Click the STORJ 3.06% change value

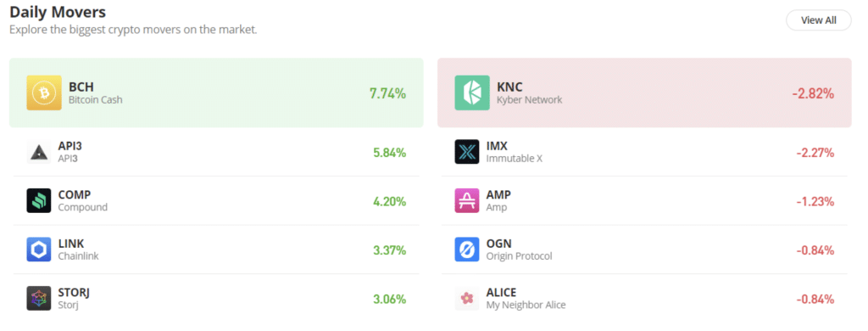[389, 300]
